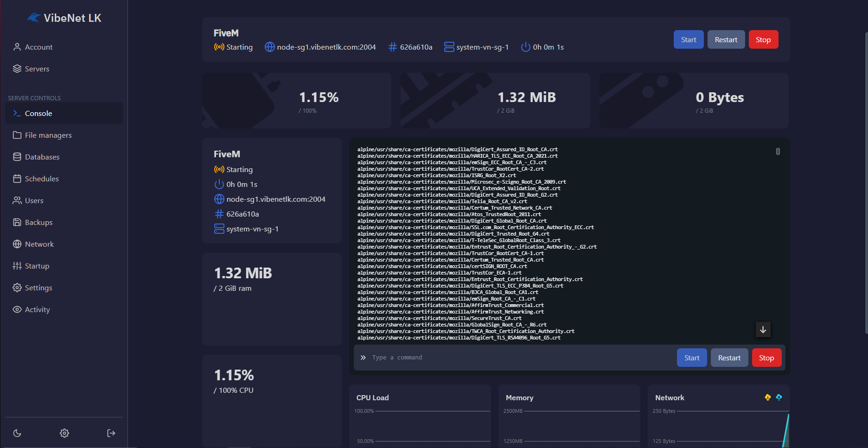Screen dimensions: 868x448
Task: Click the 0 Bytes disk stat card
Action: coord(694,101)
